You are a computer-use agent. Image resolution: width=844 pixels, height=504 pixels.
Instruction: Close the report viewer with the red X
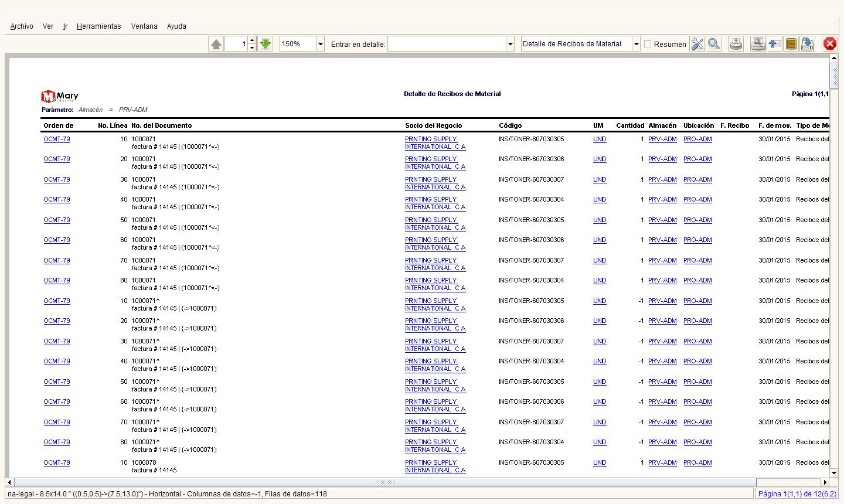coord(829,44)
